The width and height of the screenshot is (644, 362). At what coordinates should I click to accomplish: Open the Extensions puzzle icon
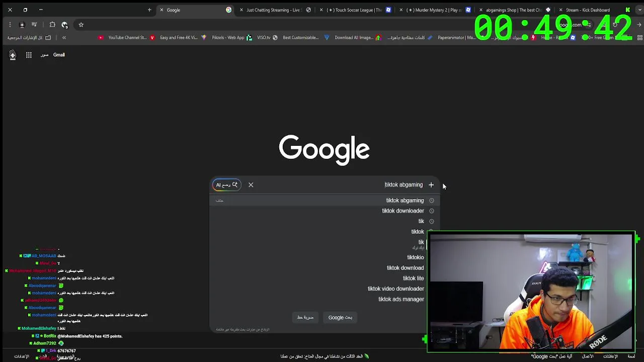pos(52,25)
